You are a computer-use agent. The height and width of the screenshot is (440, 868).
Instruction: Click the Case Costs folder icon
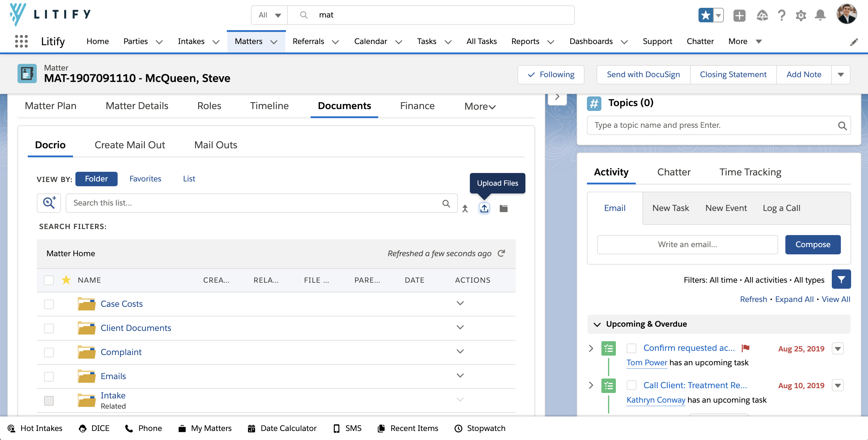coord(87,304)
